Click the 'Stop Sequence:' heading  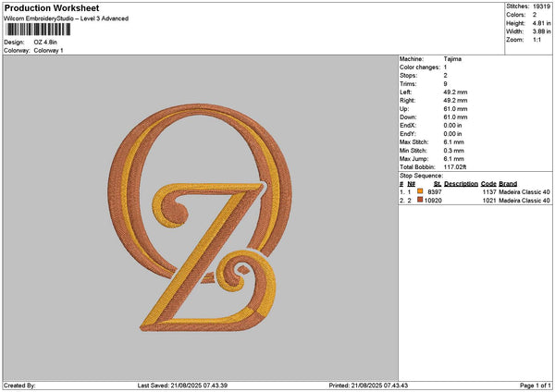click(x=421, y=176)
